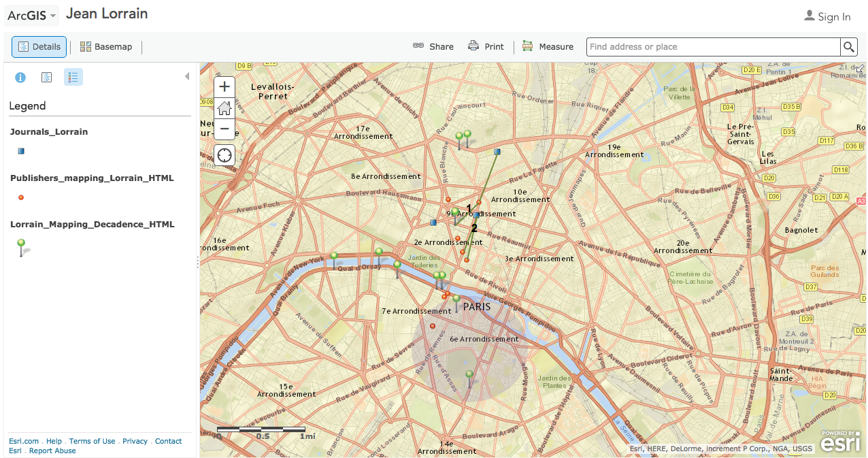Screen dimensions: 868x458
Task: Collapse the side panel arrow
Action: coord(187,77)
